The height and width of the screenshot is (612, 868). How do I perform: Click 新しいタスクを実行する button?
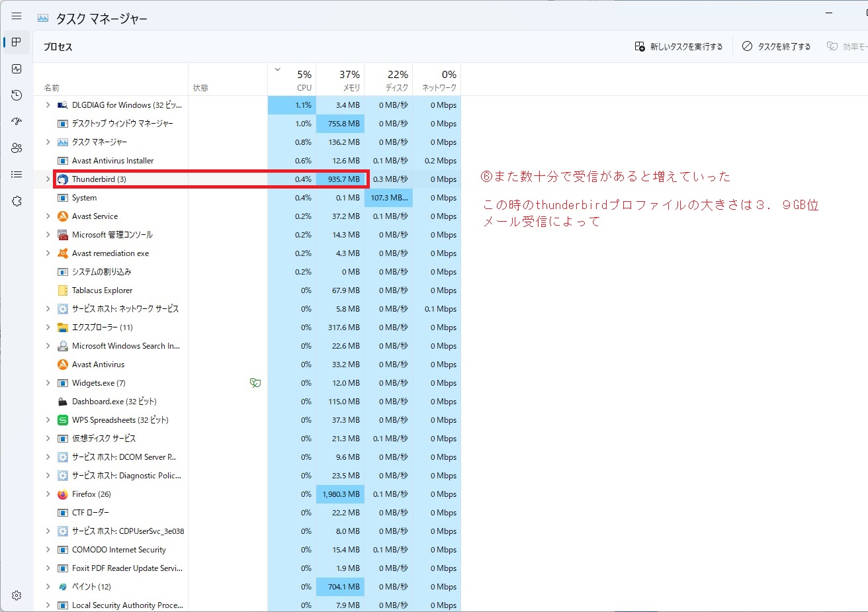pos(678,47)
